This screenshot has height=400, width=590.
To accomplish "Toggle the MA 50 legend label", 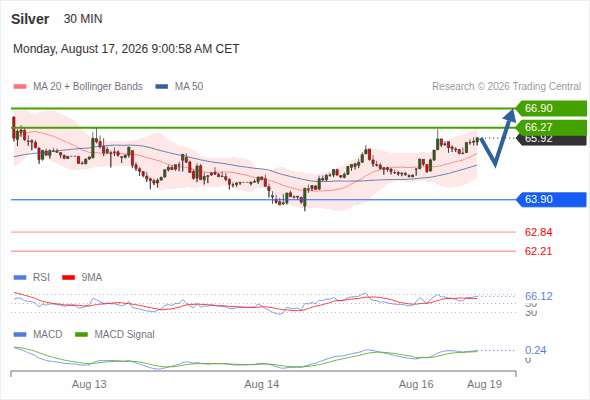I will 189,87.
